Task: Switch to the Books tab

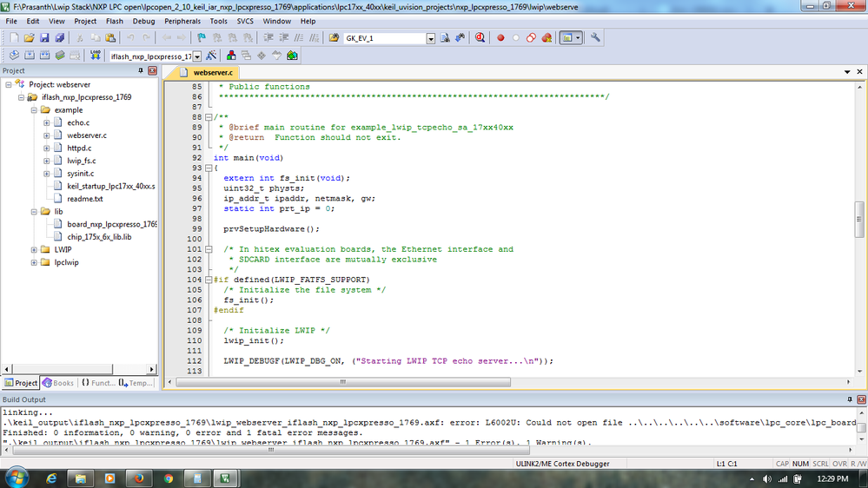Action: pyautogui.click(x=59, y=383)
